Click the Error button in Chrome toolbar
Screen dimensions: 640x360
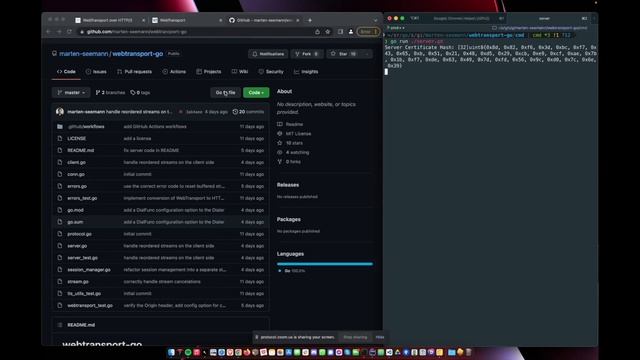[368, 31]
